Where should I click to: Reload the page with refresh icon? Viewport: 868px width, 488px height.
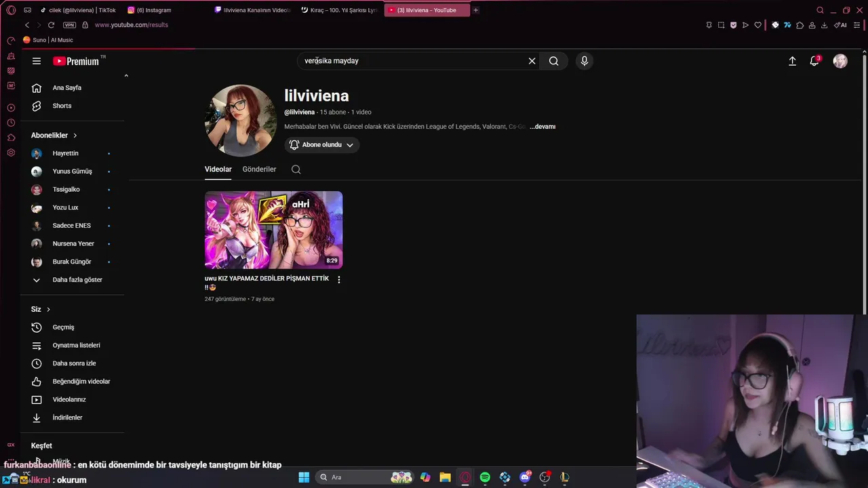(x=51, y=25)
